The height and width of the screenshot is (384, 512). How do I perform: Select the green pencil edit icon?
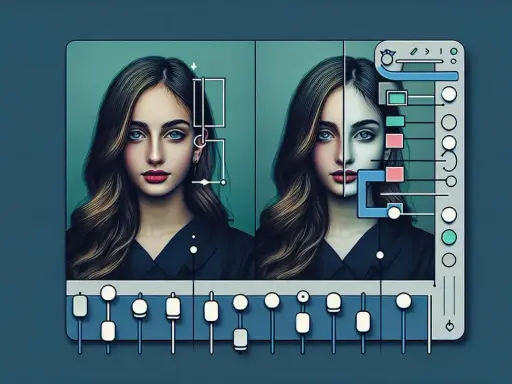[414, 51]
